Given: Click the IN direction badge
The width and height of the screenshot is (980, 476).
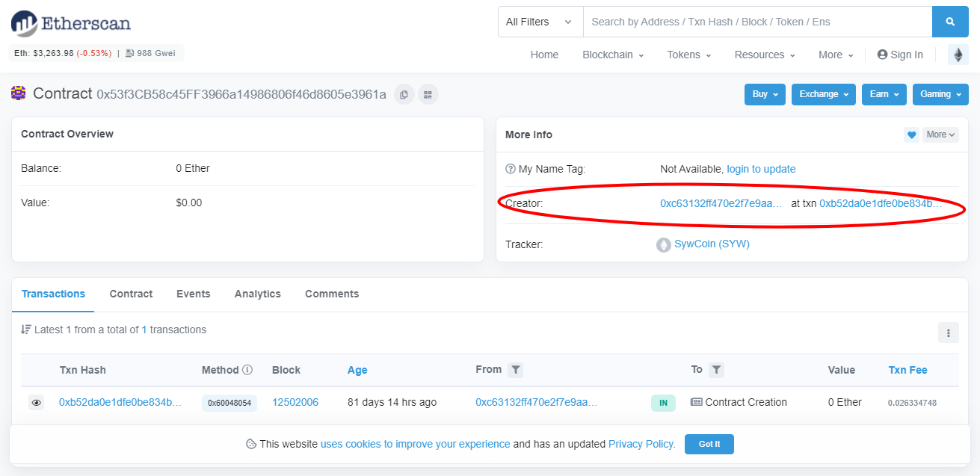Looking at the screenshot, I should 663,403.
